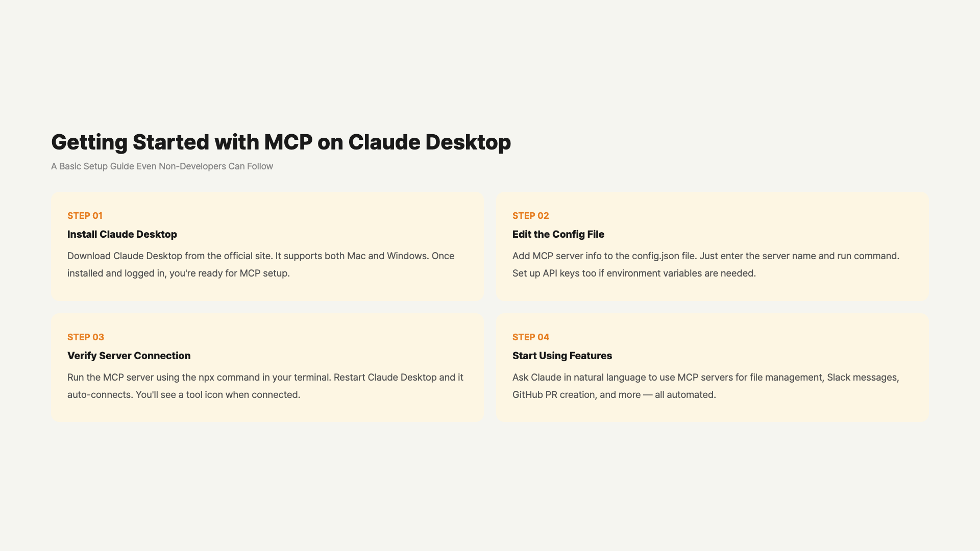Select the STEP 03 label

coord(85,337)
